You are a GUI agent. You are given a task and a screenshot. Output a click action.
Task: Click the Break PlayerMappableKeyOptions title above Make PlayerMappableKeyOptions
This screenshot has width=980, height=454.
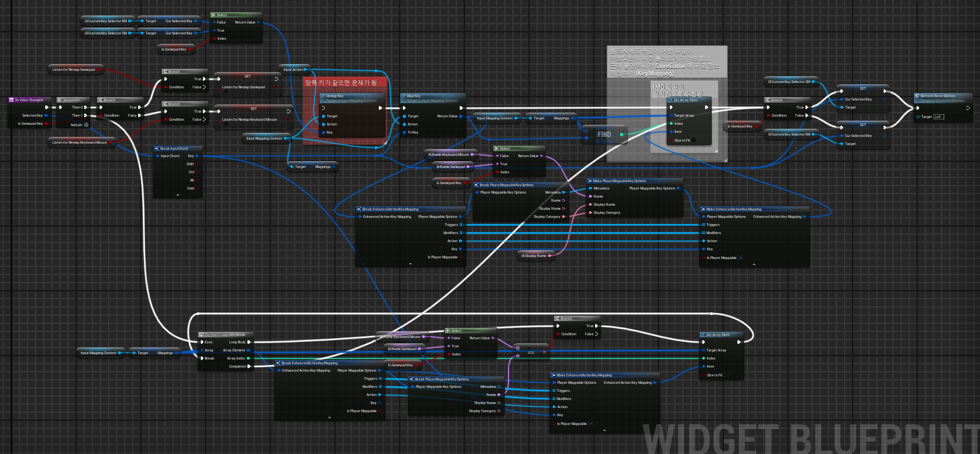click(x=507, y=184)
